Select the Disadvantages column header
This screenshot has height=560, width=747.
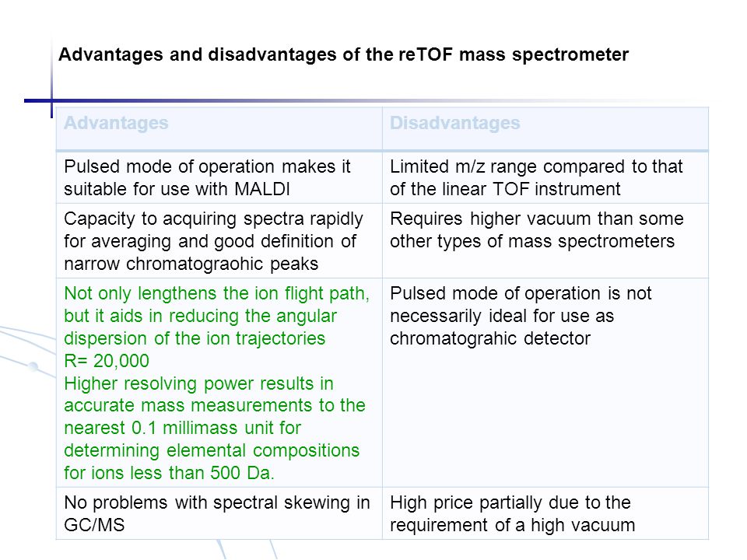tap(545, 128)
